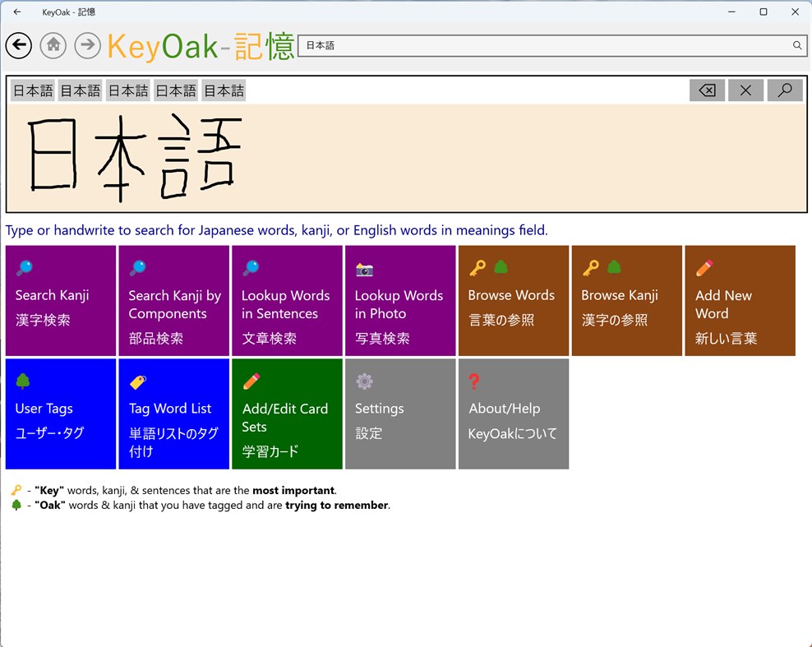Click the home navigation icon
812x647 pixels.
coord(53,45)
